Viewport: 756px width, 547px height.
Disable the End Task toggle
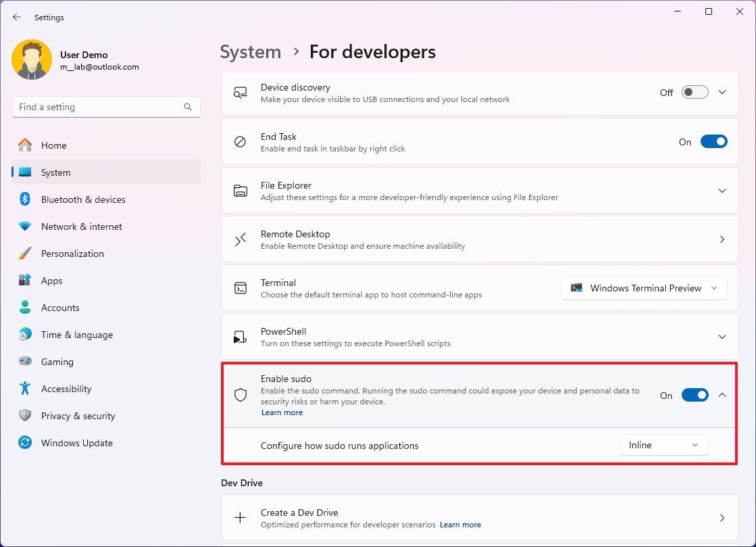pos(714,141)
